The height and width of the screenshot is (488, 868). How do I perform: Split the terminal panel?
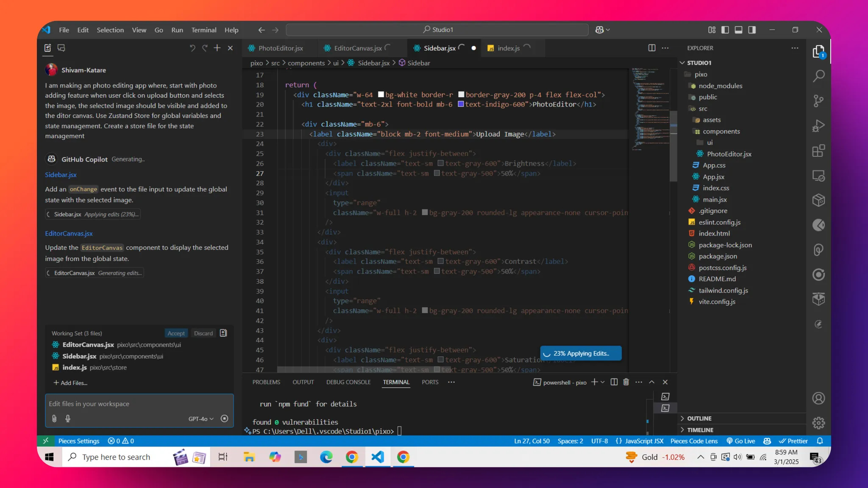[614, 382]
